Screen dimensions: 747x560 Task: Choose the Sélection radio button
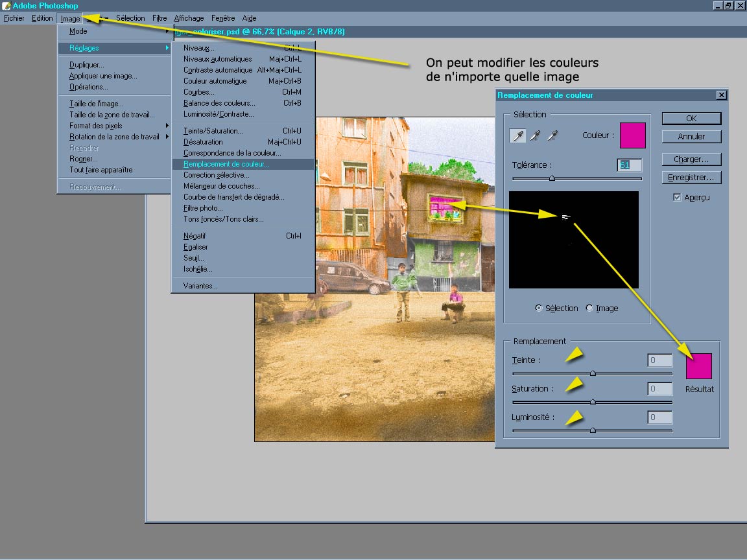click(539, 309)
